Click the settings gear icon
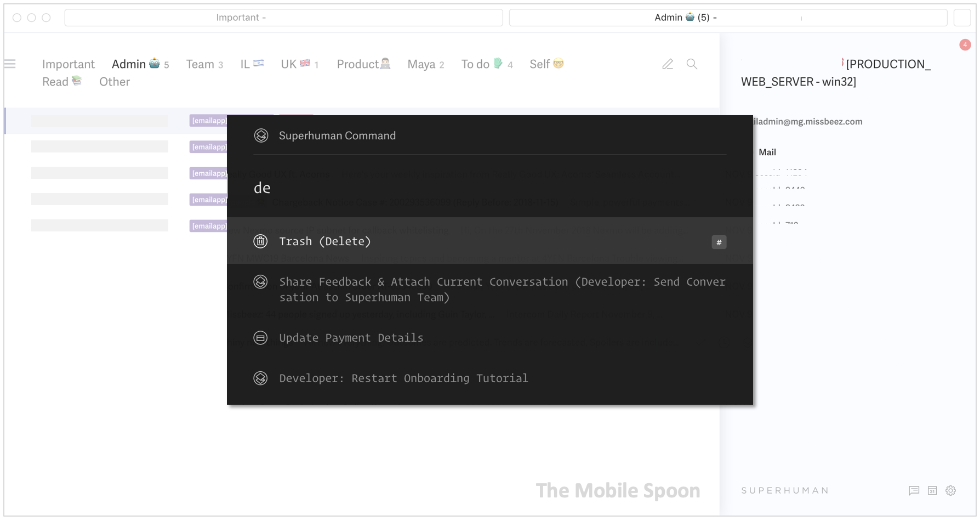980x521 pixels. pos(950,490)
